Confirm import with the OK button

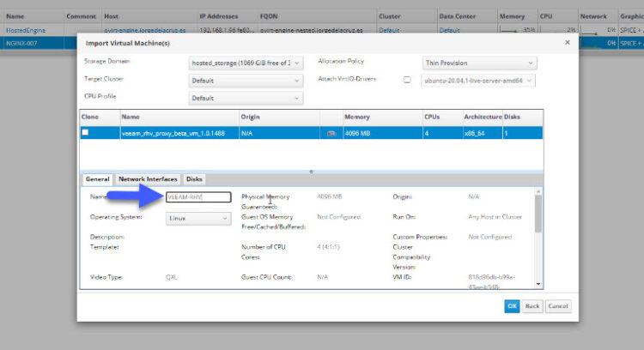[512, 306]
